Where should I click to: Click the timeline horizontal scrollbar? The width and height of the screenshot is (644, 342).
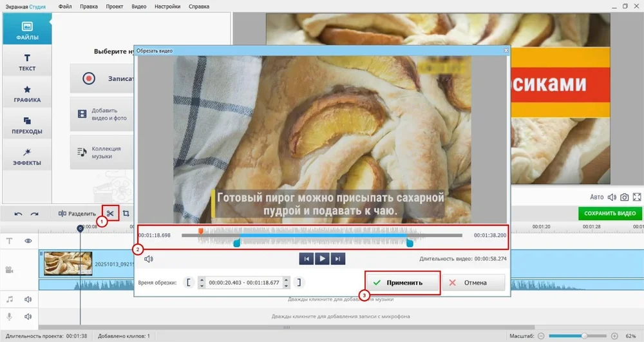point(287,327)
